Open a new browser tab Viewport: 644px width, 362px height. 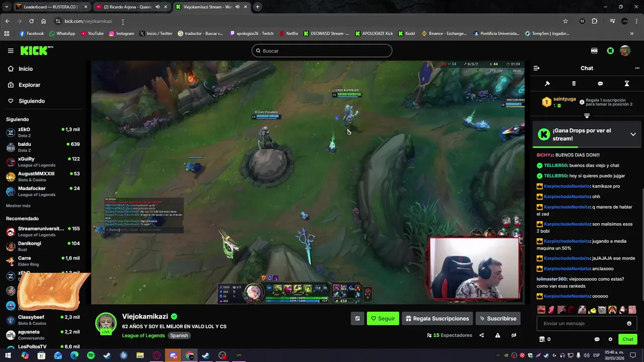[257, 7]
